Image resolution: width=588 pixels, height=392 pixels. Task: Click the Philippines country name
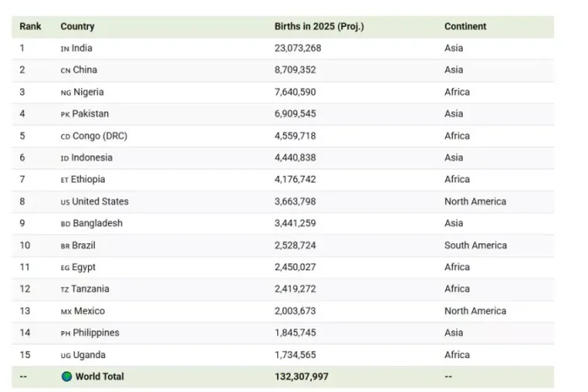(95, 333)
